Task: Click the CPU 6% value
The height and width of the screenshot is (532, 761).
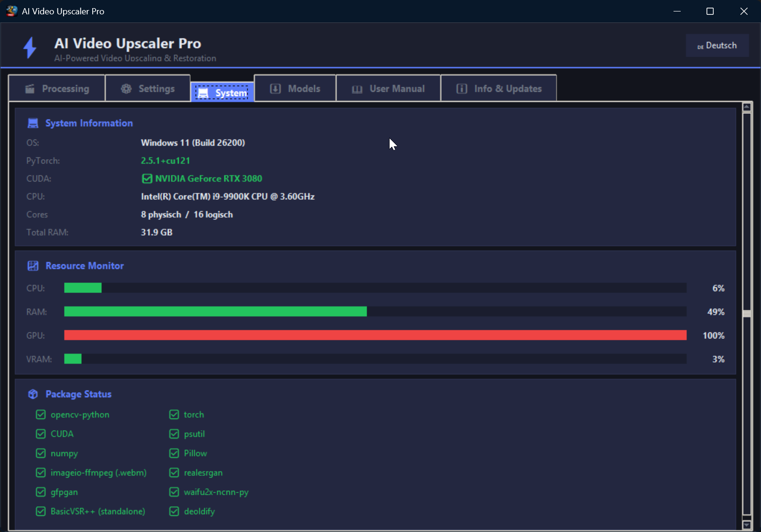Action: (718, 288)
